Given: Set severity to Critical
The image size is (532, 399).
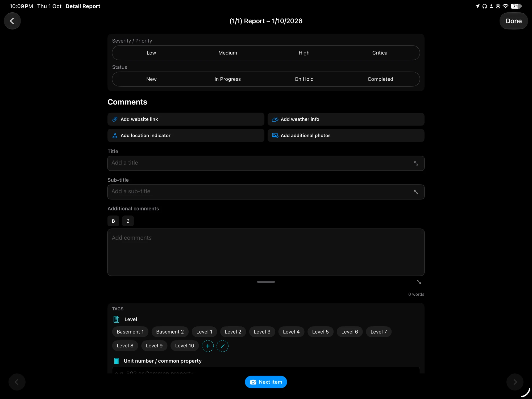Looking at the screenshot, I should click(380, 53).
